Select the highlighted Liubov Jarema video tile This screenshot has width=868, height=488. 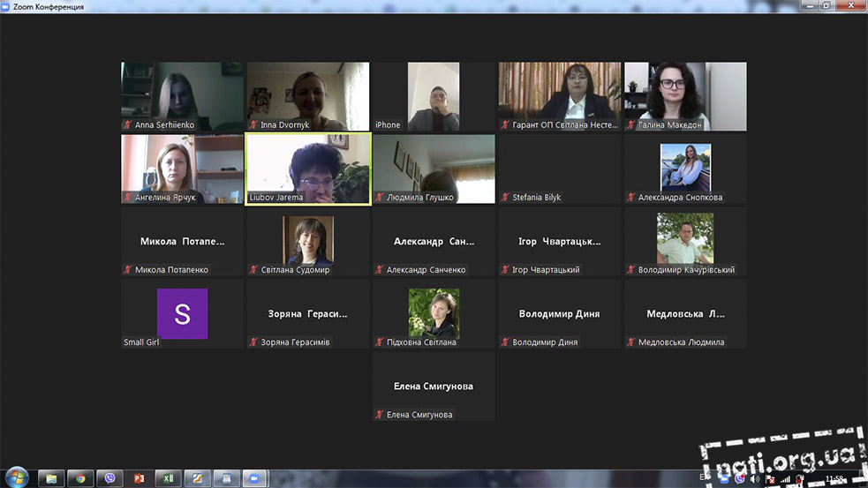pyautogui.click(x=308, y=169)
